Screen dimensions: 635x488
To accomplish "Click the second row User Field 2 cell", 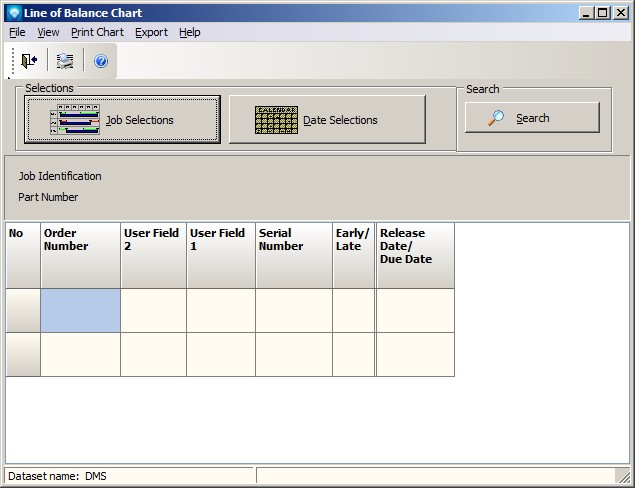I will [x=153, y=354].
